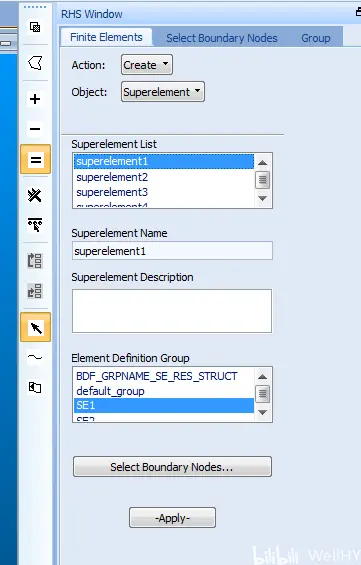Click the Superelement Name input field
This screenshot has height=565, width=361.
click(172, 250)
